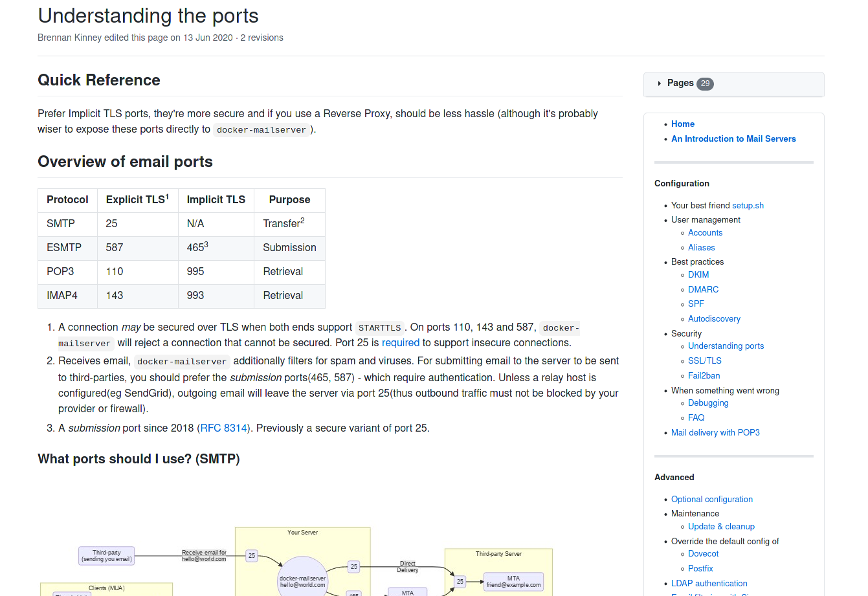Viewport: 868px width, 596px height.
Task: Open An Introduction to Mail Servers
Action: pos(733,138)
